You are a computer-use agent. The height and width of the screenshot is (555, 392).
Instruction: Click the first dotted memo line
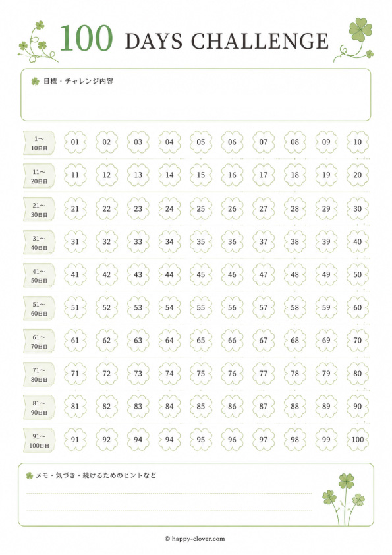[169, 493]
